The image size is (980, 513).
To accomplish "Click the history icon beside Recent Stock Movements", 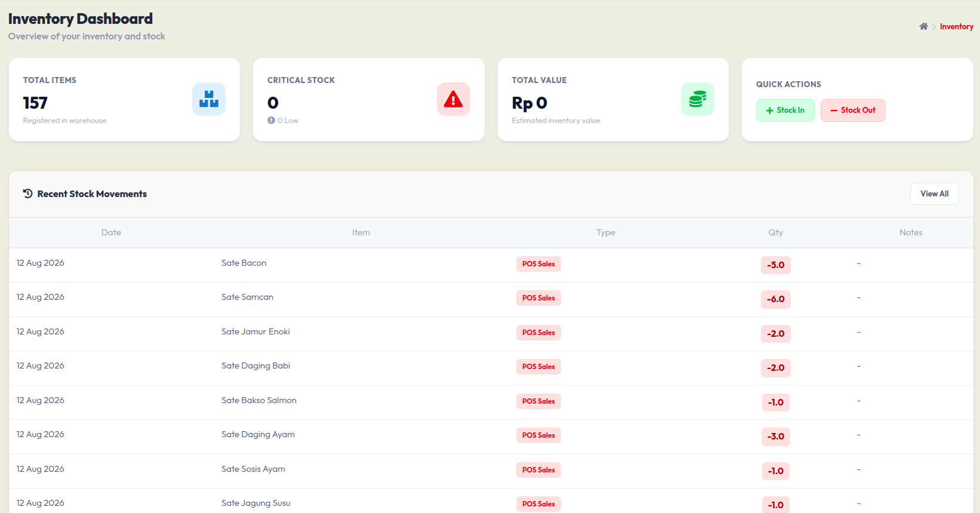I will tap(27, 193).
